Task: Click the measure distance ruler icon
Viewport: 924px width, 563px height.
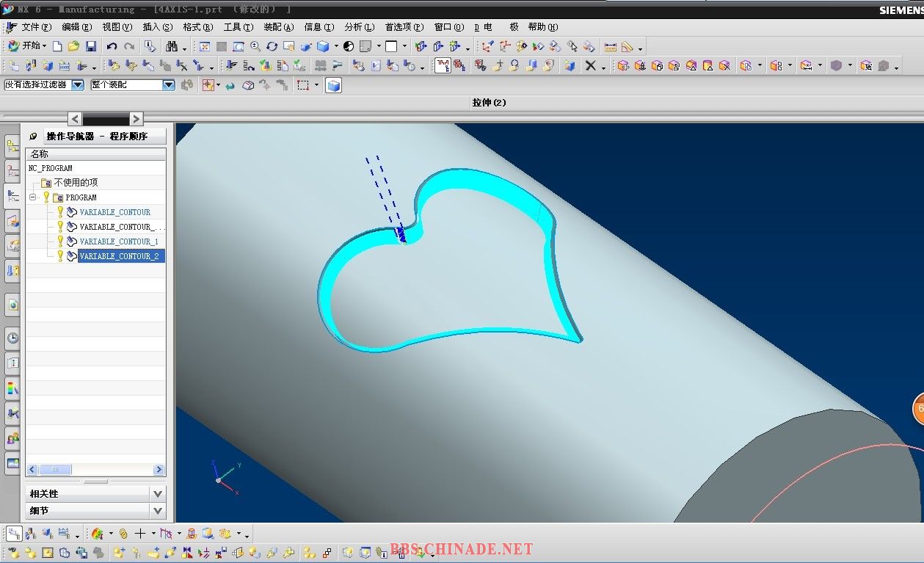Action: pyautogui.click(x=610, y=46)
